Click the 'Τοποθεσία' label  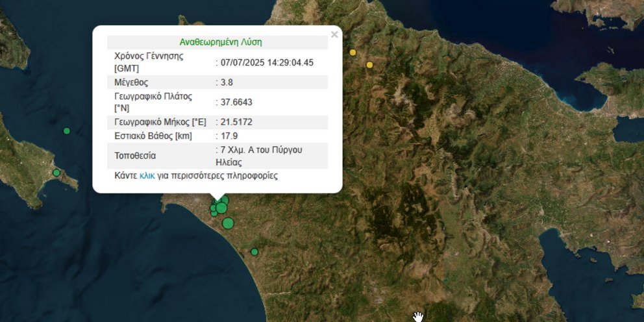coord(135,156)
